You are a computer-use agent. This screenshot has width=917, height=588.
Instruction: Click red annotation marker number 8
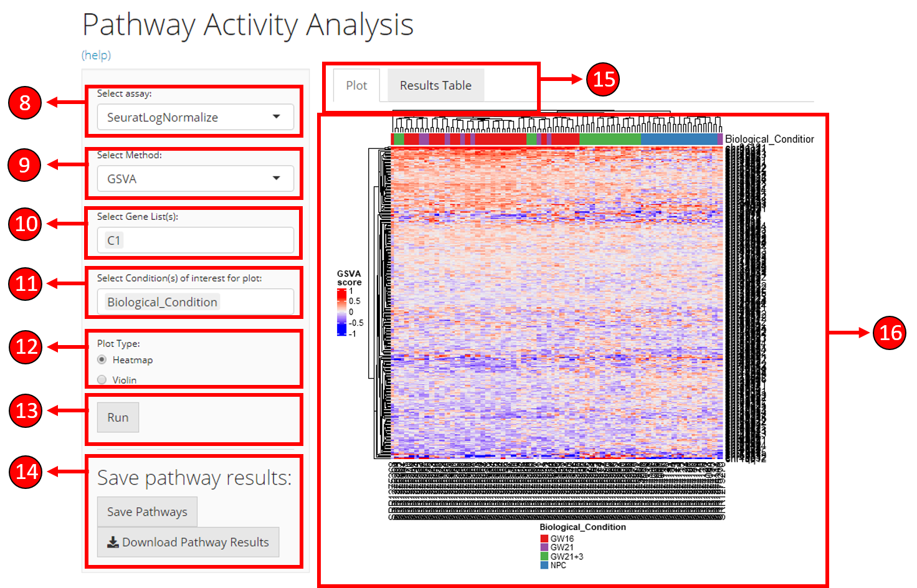click(25, 103)
